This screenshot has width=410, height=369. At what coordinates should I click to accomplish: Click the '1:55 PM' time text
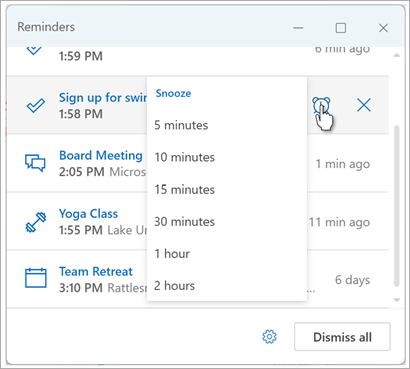click(x=81, y=230)
